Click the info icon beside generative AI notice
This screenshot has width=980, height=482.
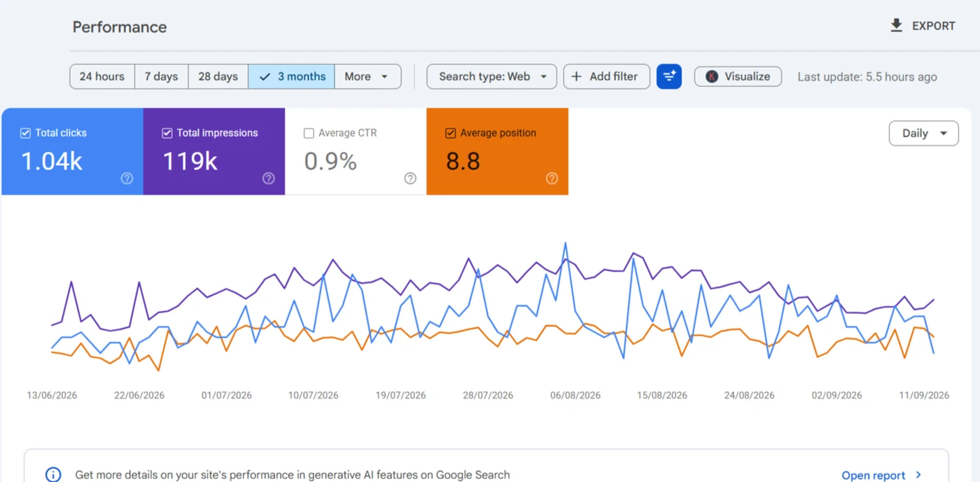click(53, 475)
